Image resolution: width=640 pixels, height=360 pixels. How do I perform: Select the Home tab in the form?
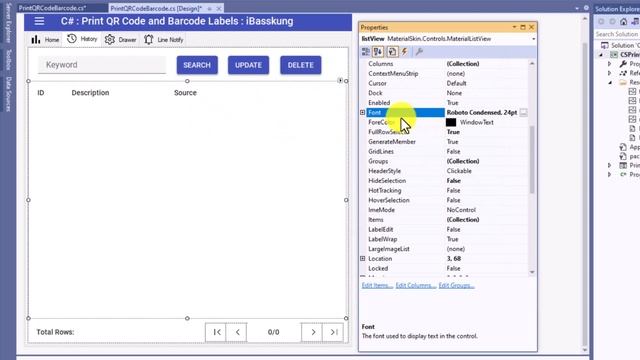(45, 40)
